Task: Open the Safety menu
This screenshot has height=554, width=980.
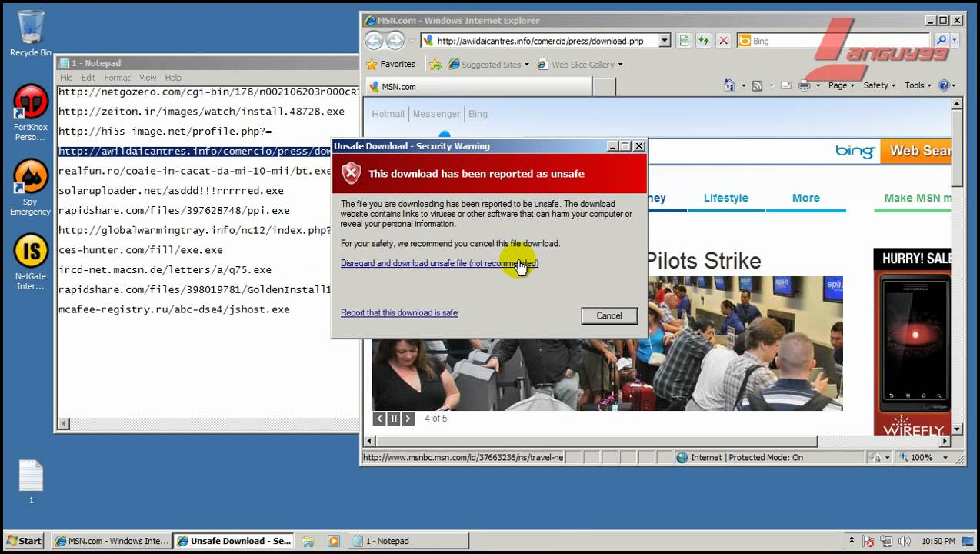Action: coord(879,85)
